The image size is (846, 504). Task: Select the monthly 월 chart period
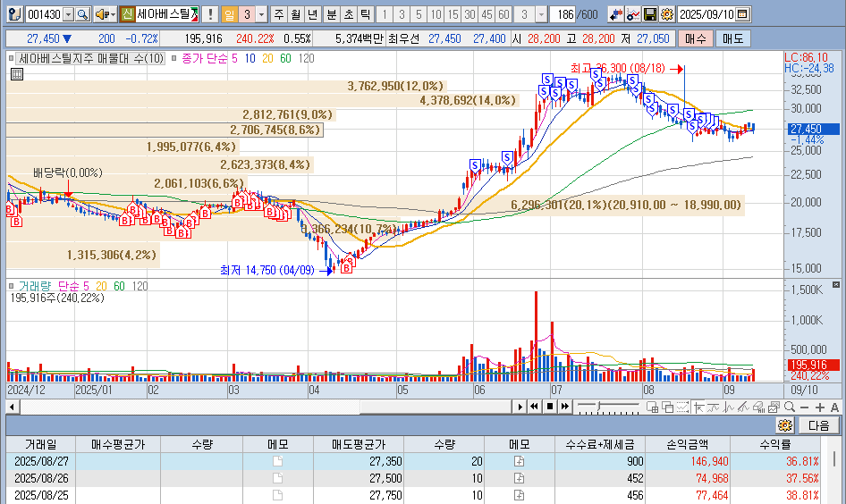296,14
